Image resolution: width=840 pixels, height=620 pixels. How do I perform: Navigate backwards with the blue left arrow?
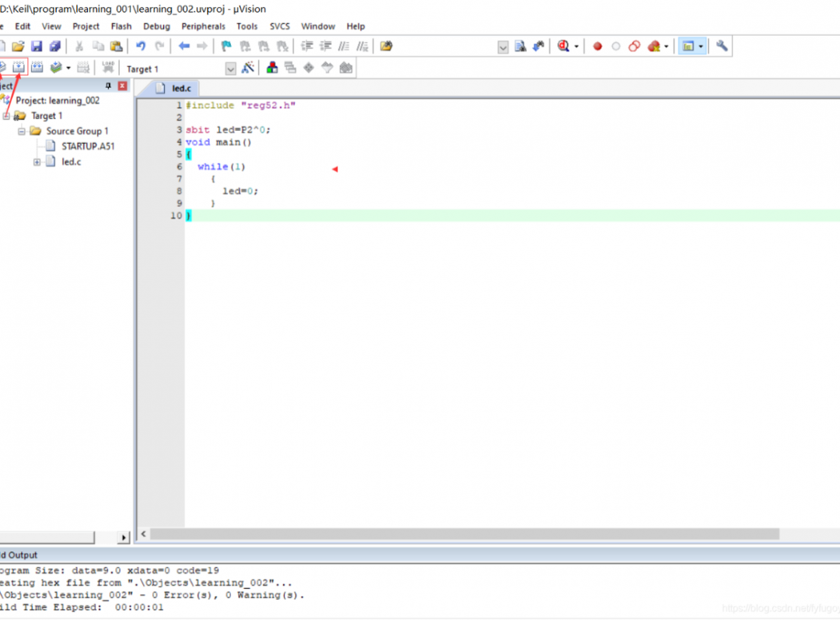184,46
